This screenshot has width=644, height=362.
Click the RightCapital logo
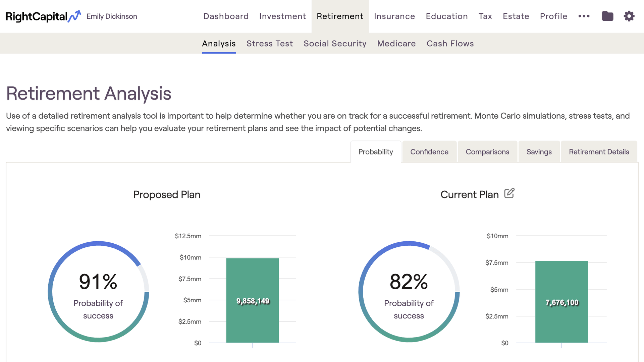[43, 16]
